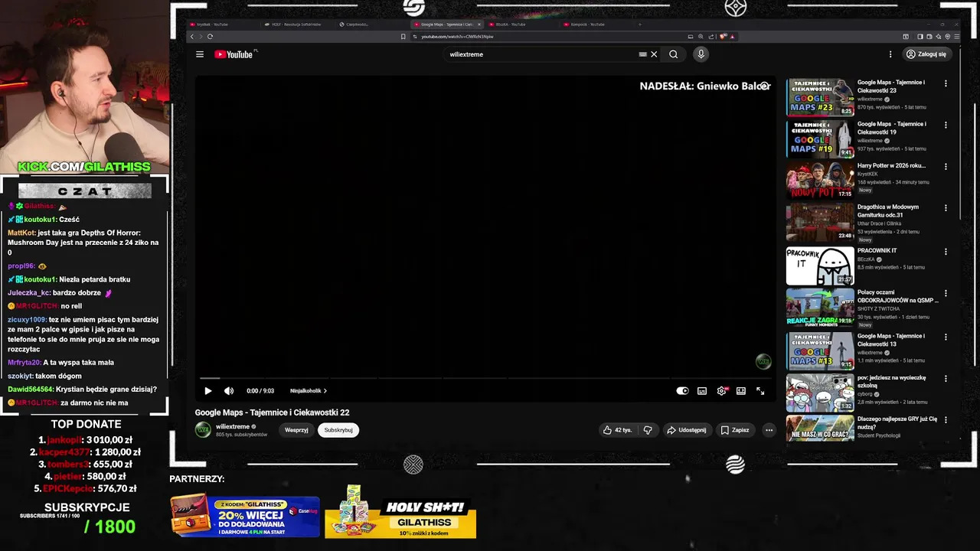This screenshot has height=551, width=980.
Task: Open Polacy oczami OBCOKRAJOWCÓW video
Action: coord(820,308)
